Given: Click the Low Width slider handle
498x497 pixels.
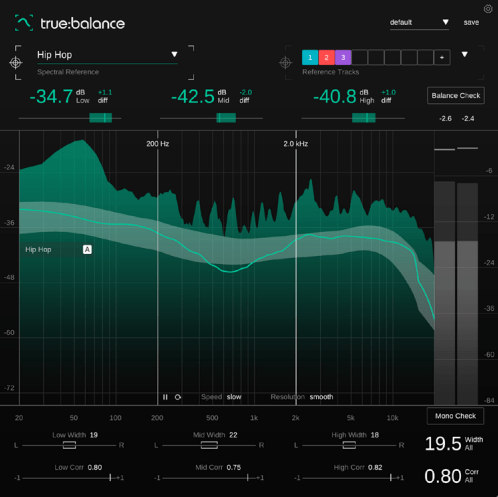Looking at the screenshot, I should [x=69, y=445].
